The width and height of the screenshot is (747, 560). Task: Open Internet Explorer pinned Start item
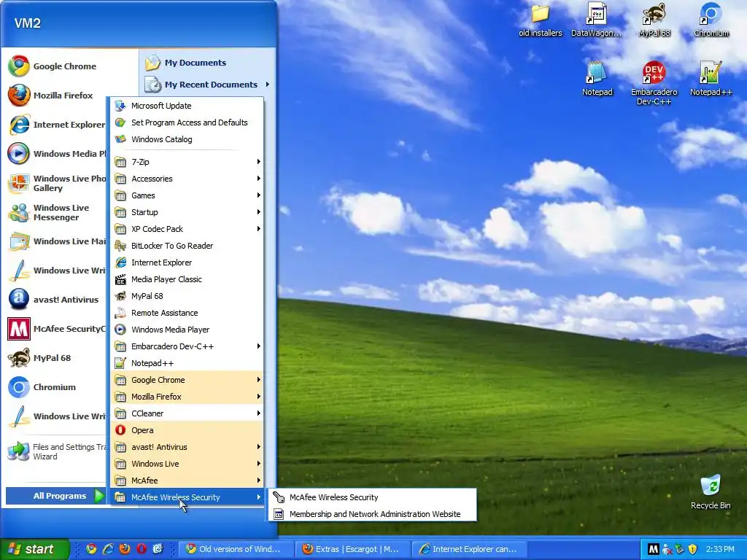click(x=56, y=125)
